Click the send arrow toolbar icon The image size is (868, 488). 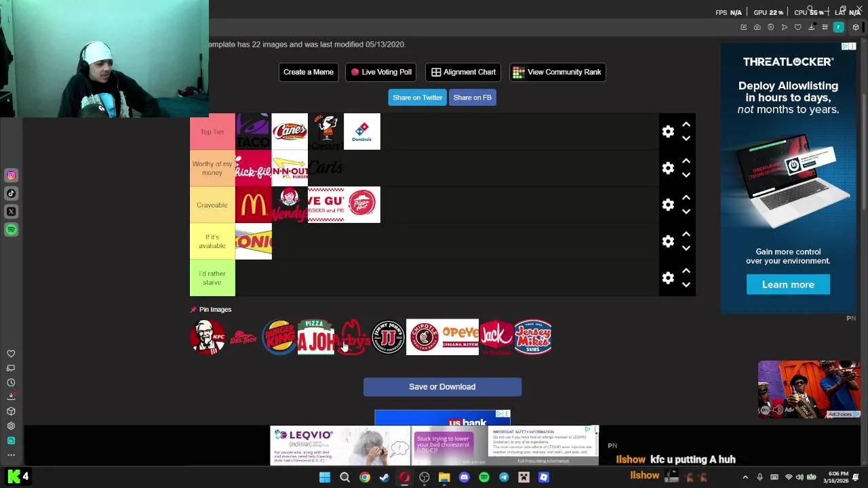tap(784, 27)
